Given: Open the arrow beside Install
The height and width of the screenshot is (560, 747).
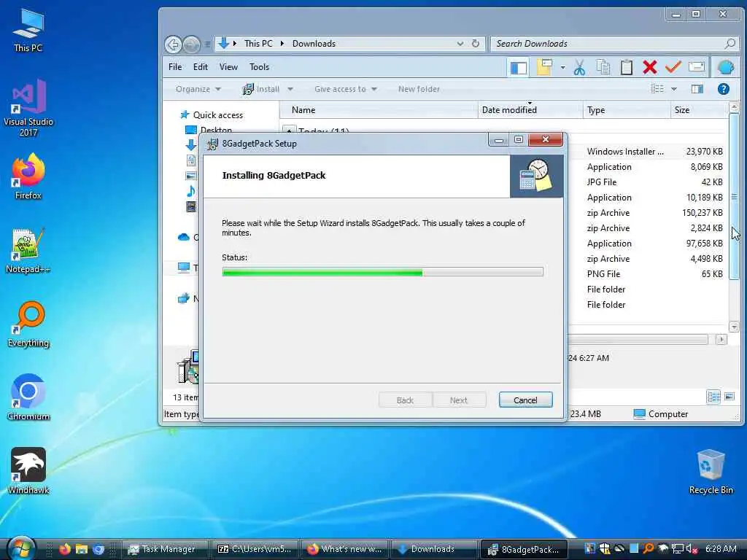Looking at the screenshot, I should (x=290, y=89).
